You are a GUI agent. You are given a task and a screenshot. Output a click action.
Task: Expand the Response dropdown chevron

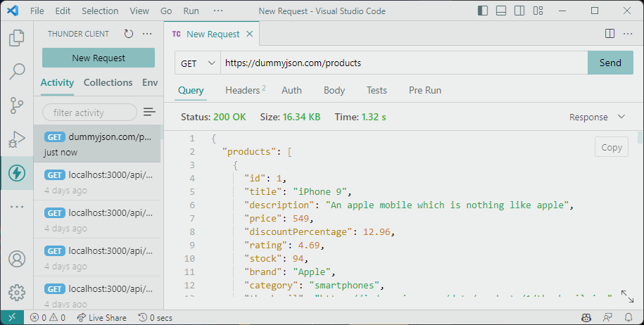point(621,117)
